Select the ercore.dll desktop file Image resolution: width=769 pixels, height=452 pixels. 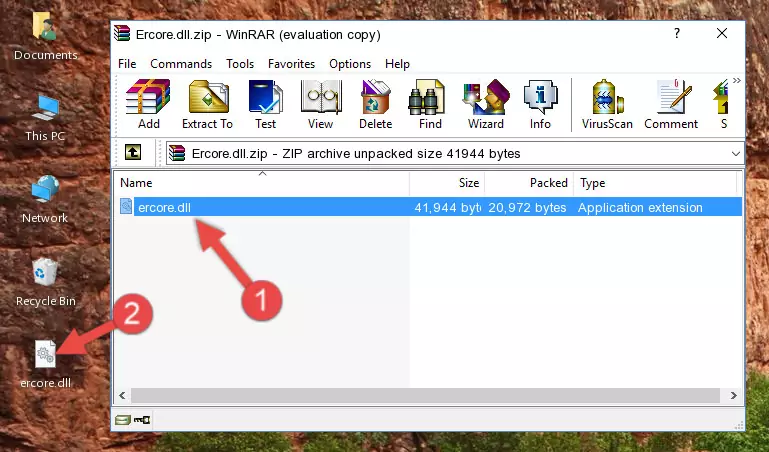pos(46,365)
